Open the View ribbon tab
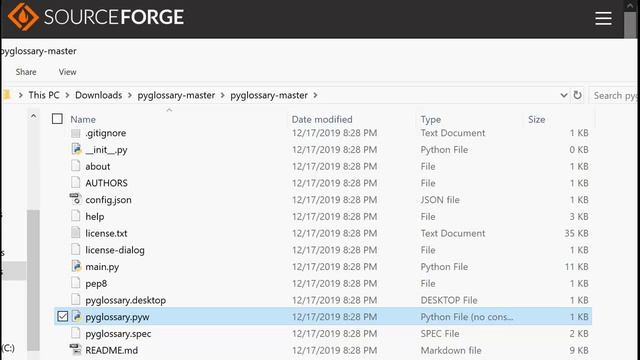Image resolution: width=640 pixels, height=360 pixels. 67,72
